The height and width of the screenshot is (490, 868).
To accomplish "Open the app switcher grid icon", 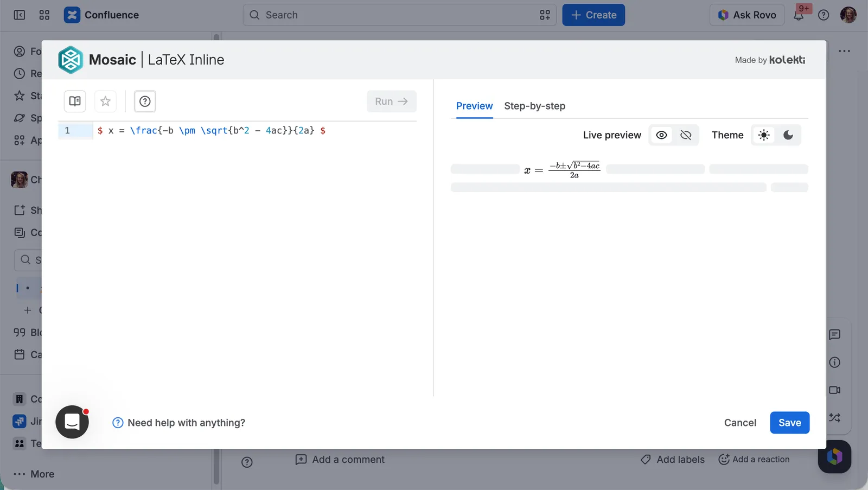I will point(44,15).
